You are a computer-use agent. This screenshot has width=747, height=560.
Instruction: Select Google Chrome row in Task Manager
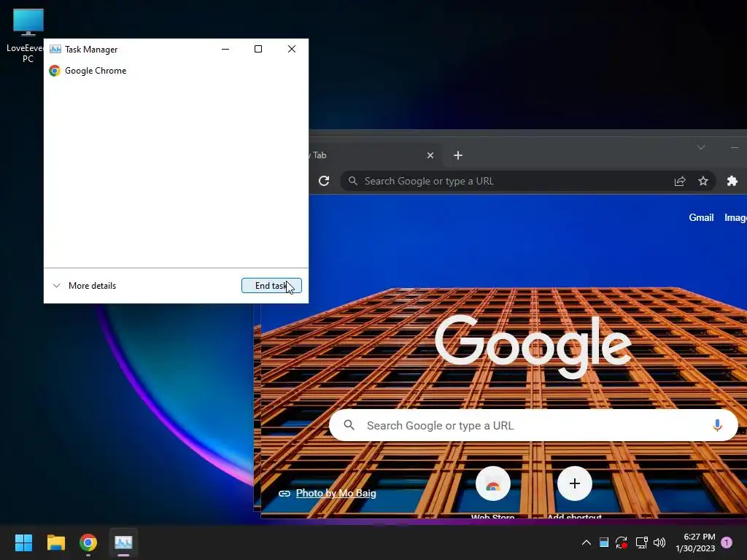coord(176,71)
